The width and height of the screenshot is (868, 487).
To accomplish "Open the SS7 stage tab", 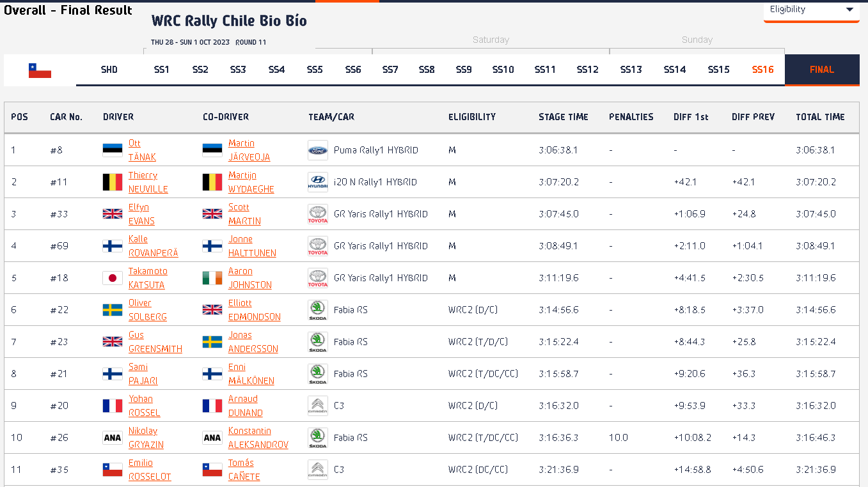I will point(390,70).
